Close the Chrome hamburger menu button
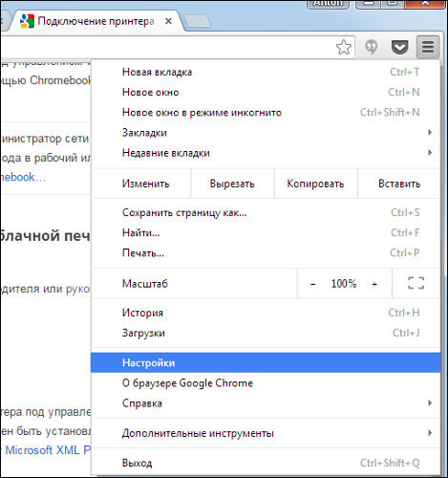 click(428, 47)
